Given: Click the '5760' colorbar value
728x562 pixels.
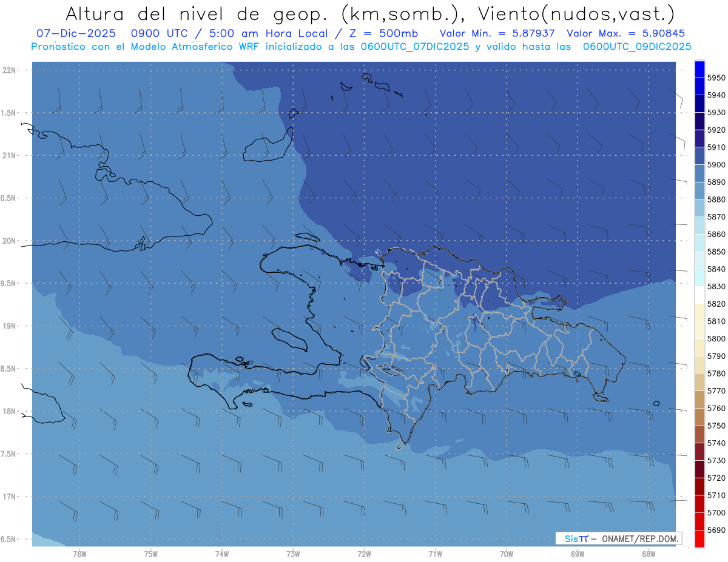Looking at the screenshot, I should [716, 408].
